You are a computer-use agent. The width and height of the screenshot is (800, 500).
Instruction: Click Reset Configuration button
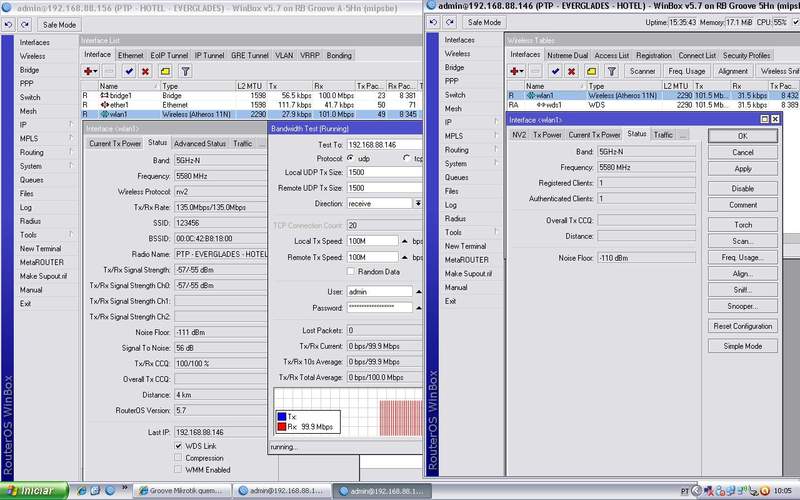tap(742, 326)
